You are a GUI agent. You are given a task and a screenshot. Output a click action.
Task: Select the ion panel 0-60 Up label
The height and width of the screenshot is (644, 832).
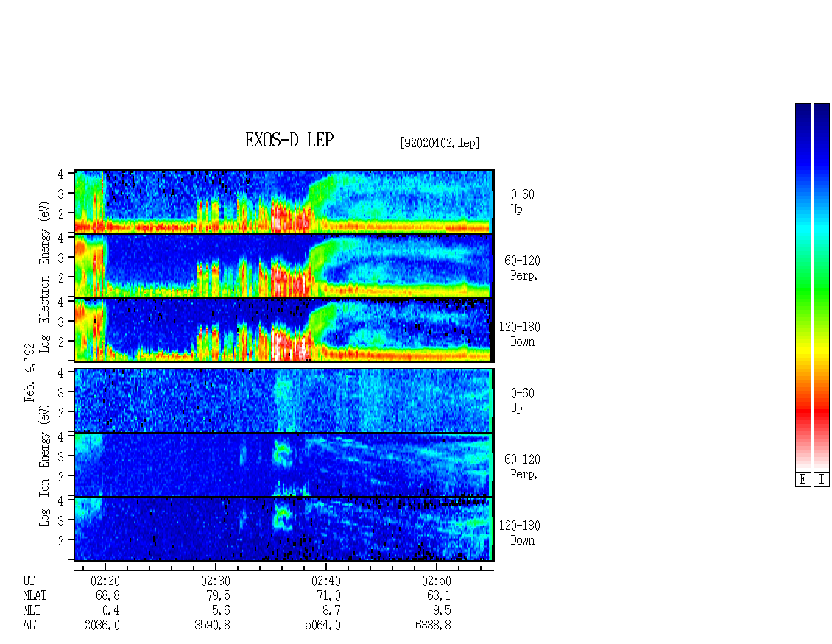(x=522, y=400)
